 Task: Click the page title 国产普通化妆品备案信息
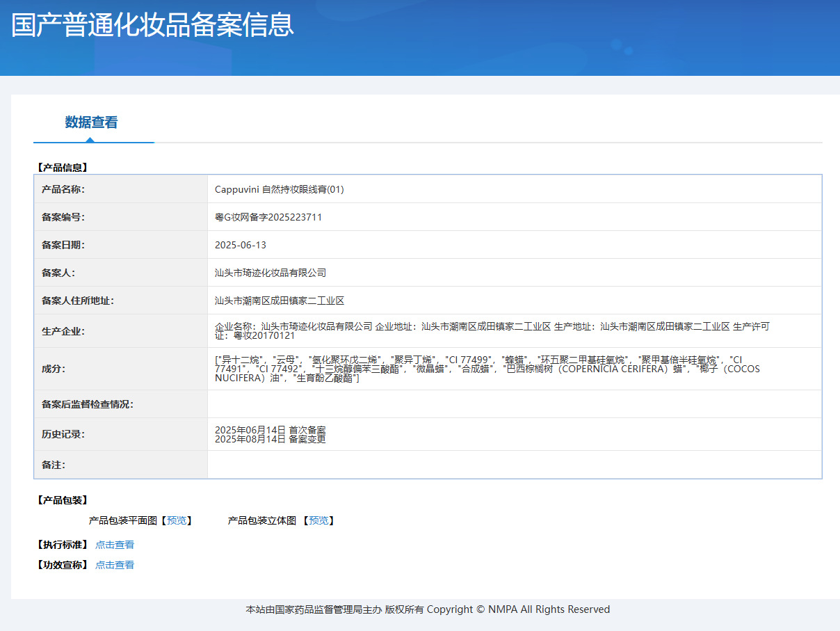[x=152, y=24]
